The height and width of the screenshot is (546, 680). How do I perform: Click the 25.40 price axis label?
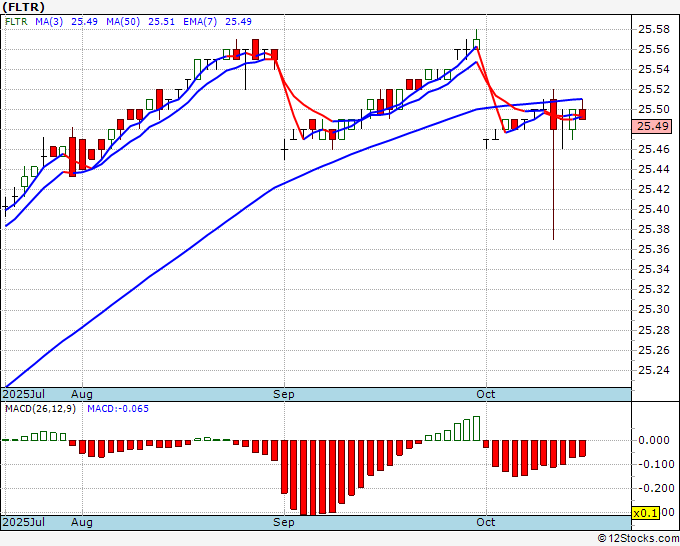(x=654, y=209)
